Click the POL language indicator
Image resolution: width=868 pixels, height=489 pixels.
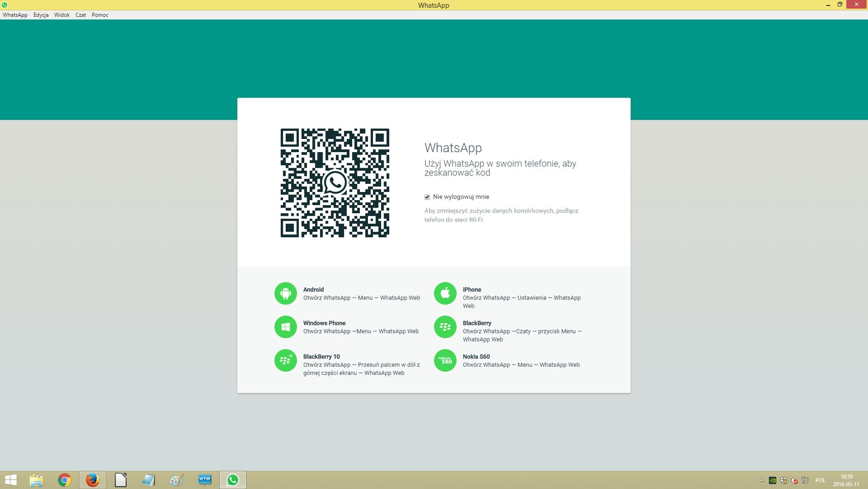click(821, 480)
